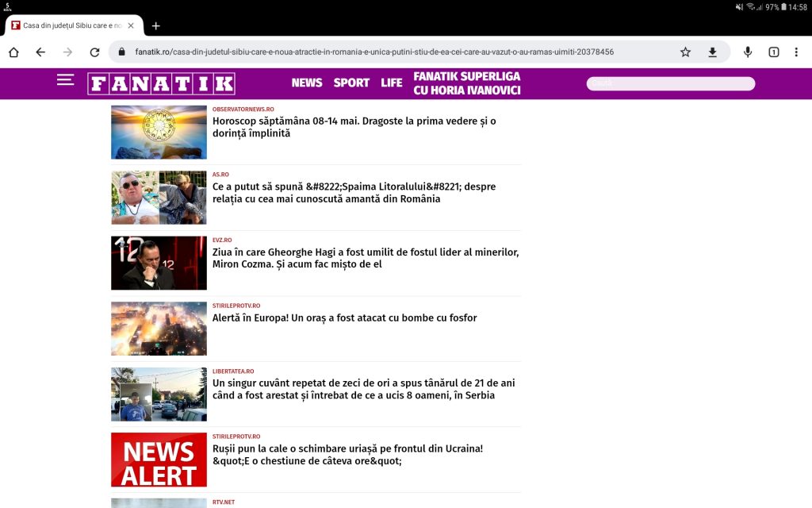Close the Casa din județul Sibiu tab
Screen dimensions: 812x508
[131, 25]
